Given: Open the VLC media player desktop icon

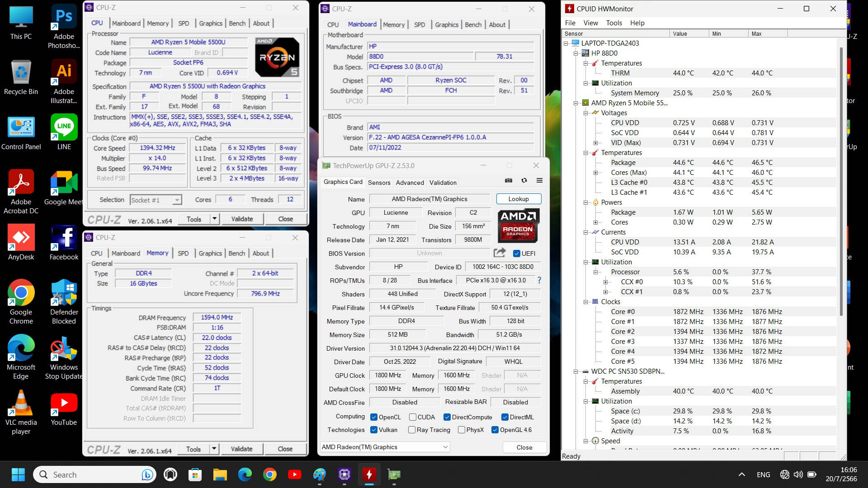Looking at the screenshot, I should (x=21, y=412).
